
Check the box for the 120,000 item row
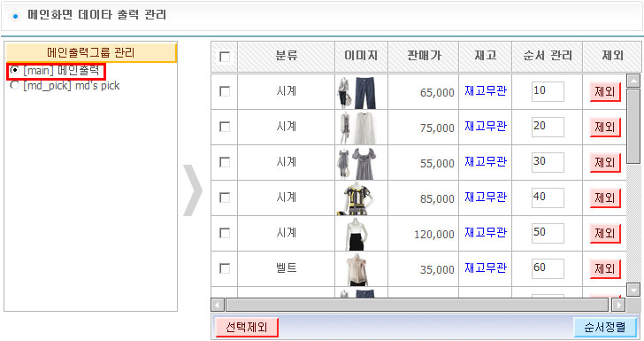(x=225, y=233)
